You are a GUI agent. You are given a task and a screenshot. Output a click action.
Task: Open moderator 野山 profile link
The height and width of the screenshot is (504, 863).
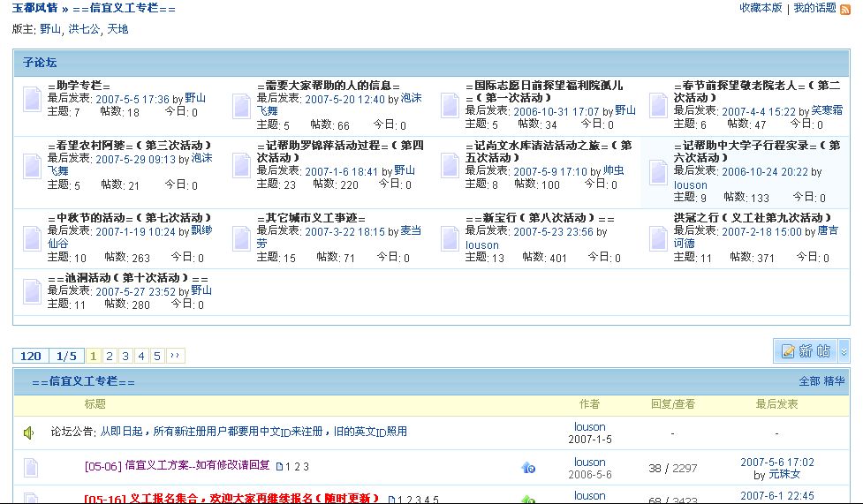(x=50, y=28)
